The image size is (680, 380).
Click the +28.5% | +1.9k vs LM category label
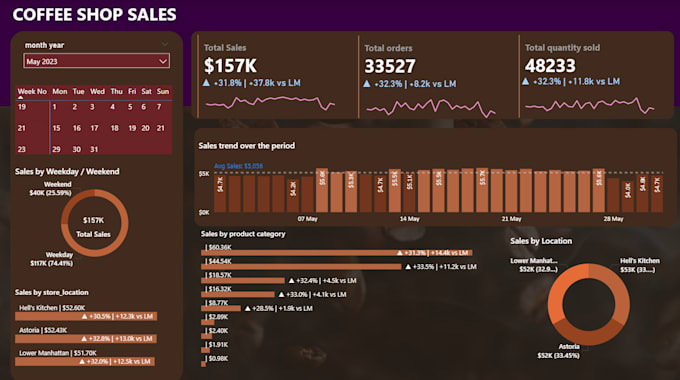tap(280, 308)
